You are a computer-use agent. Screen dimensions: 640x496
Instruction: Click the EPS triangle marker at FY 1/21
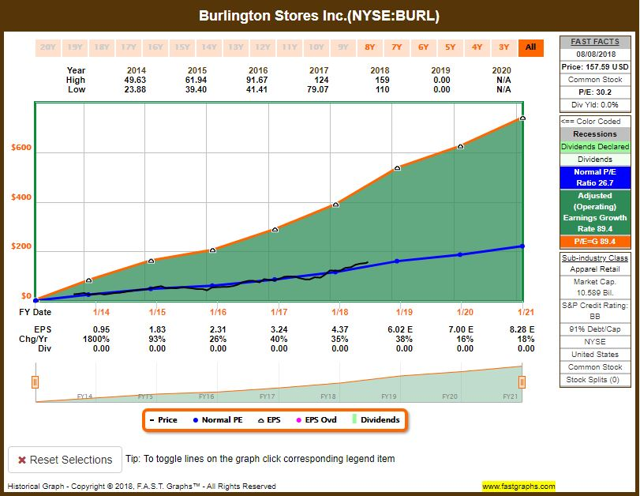522,118
